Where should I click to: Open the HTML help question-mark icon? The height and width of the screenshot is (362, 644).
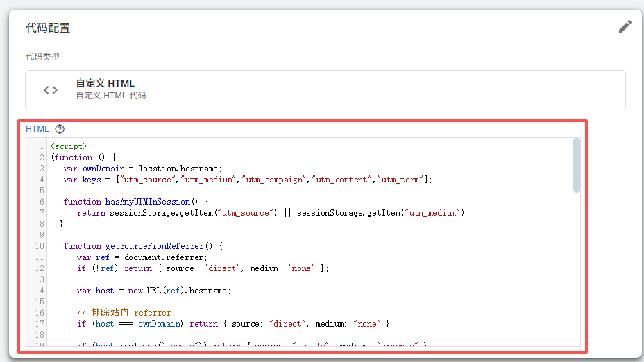(x=60, y=129)
